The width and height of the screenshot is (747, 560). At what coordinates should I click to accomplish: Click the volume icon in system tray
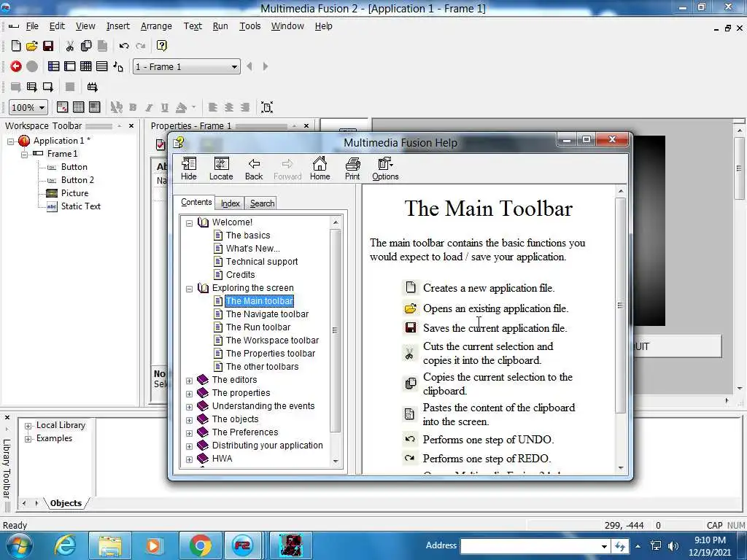tap(673, 545)
